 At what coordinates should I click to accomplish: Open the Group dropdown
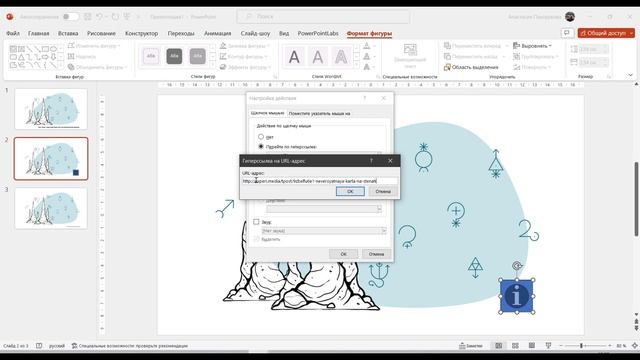coord(536,56)
